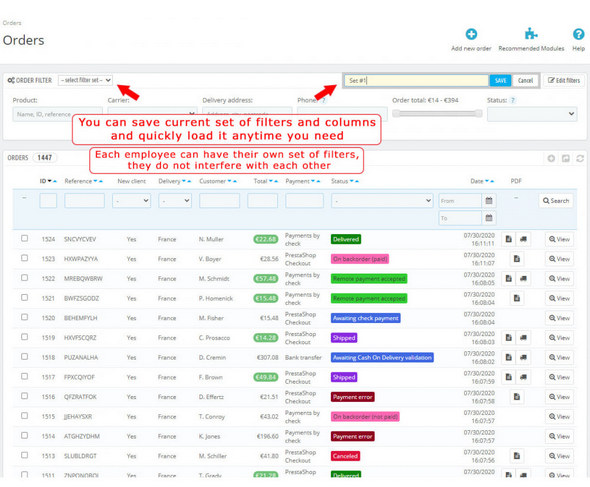Click the From date input field

pos(460,201)
